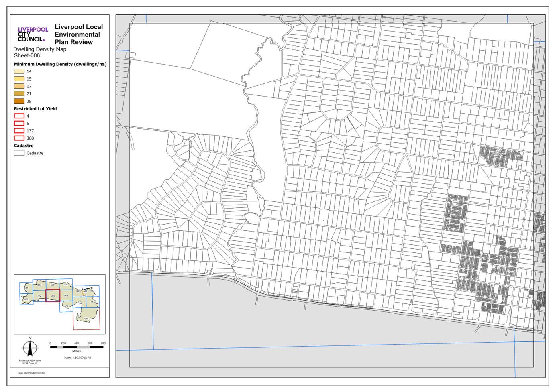Click the 'Restricted Lot Yield' heading

click(35, 109)
